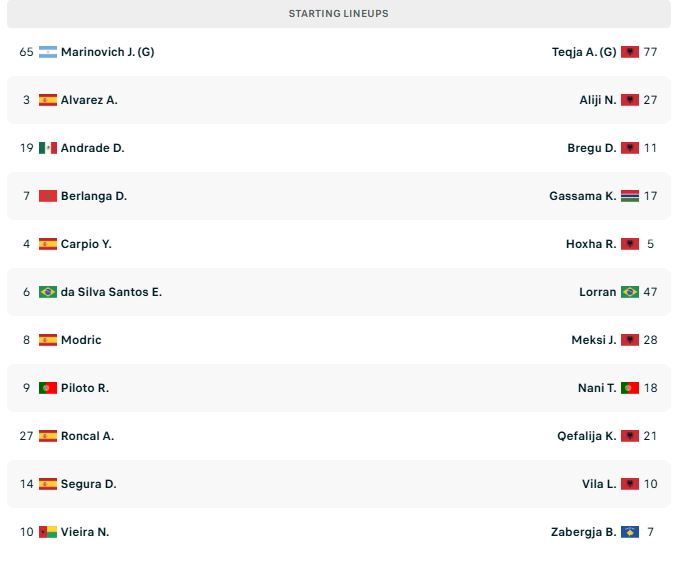Select player Alvarez A.
Image resolution: width=674 pixels, height=572 pixels.
coord(89,100)
